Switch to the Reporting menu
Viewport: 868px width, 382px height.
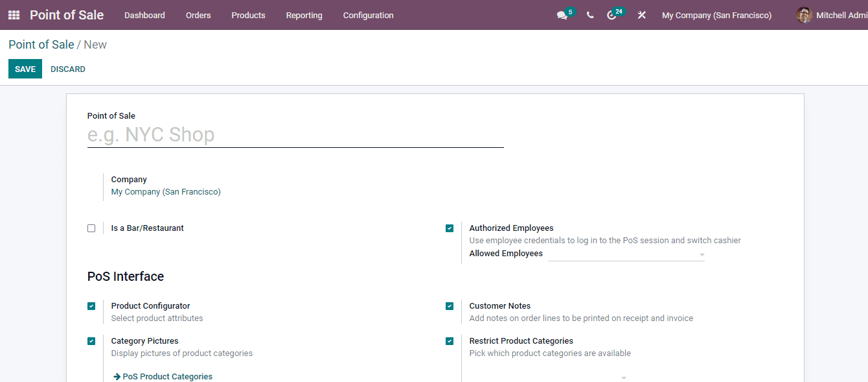click(x=304, y=15)
